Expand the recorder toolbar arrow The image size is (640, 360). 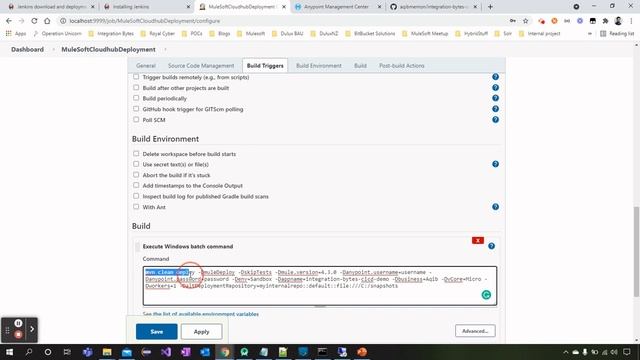pyautogui.click(x=32, y=329)
